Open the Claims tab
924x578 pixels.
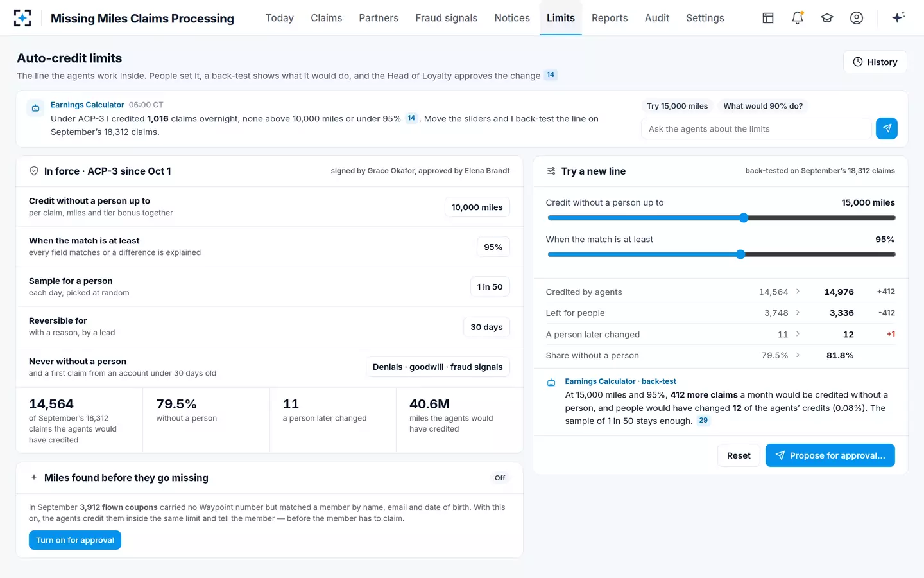[x=327, y=18]
